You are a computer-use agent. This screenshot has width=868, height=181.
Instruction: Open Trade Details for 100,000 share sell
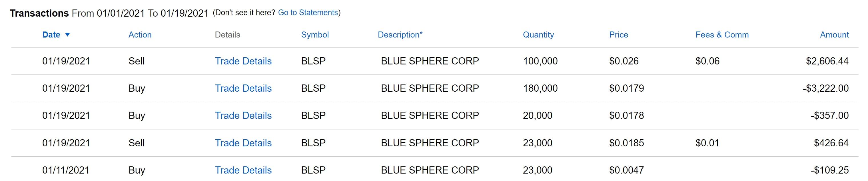pyautogui.click(x=243, y=61)
